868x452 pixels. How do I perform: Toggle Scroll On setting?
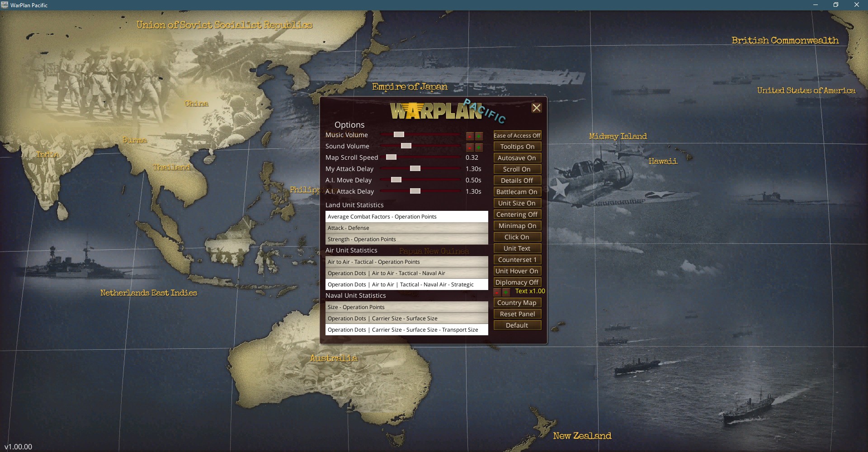click(x=517, y=169)
